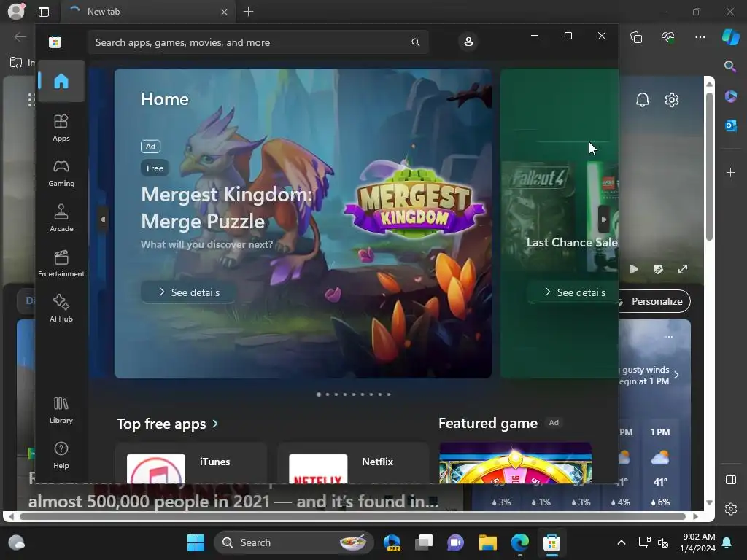This screenshot has width=747, height=560.
Task: Click in the Store search apps field
Action: point(258,42)
